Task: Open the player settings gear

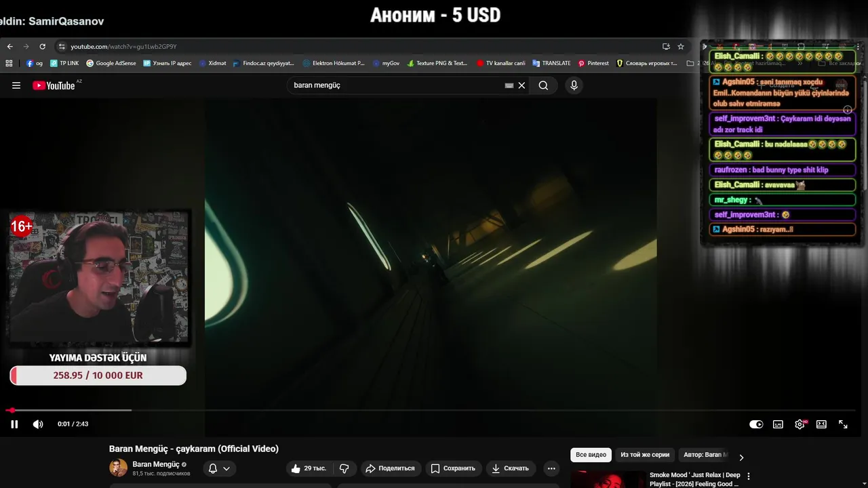Action: 800,424
